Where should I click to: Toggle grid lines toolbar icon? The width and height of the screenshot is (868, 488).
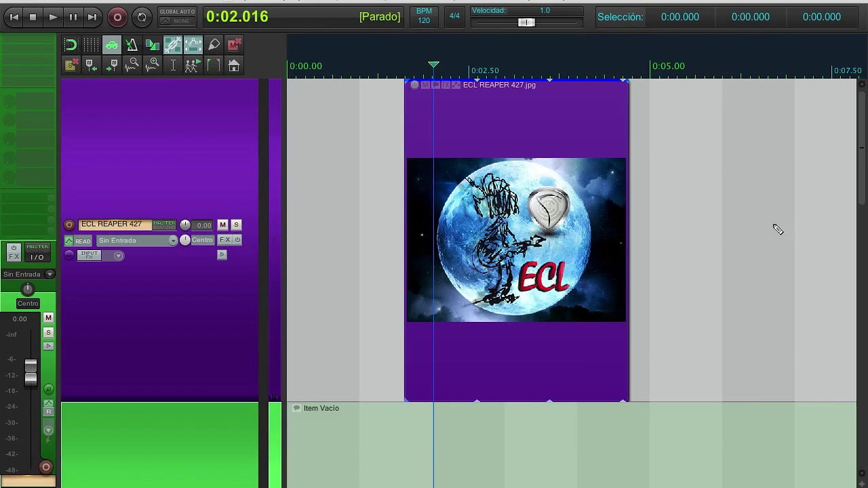click(x=91, y=45)
